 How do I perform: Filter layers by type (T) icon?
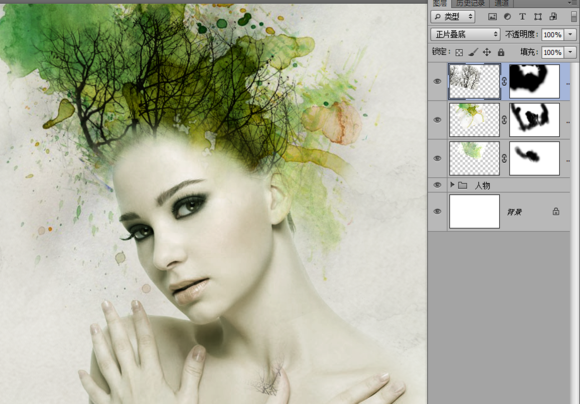(x=522, y=16)
